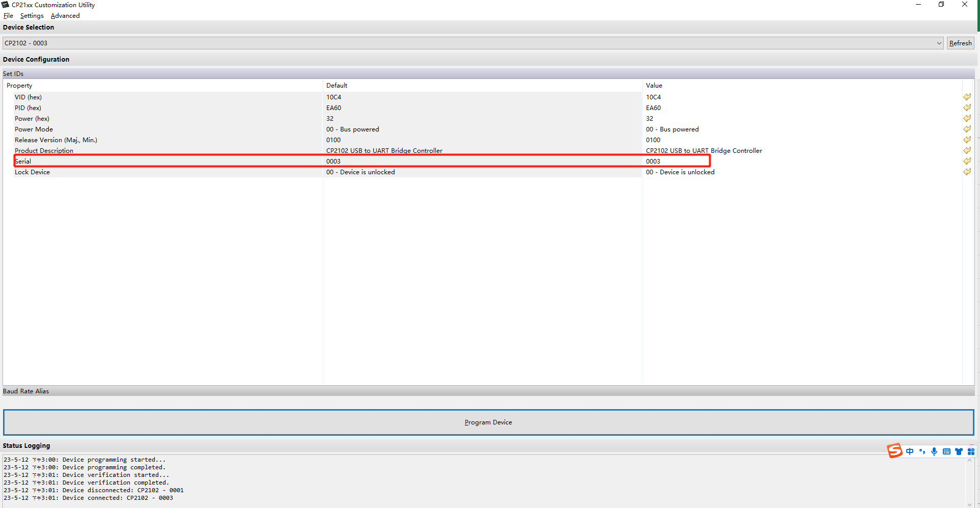
Task: Reset the Power Mode value to default
Action: click(967, 129)
